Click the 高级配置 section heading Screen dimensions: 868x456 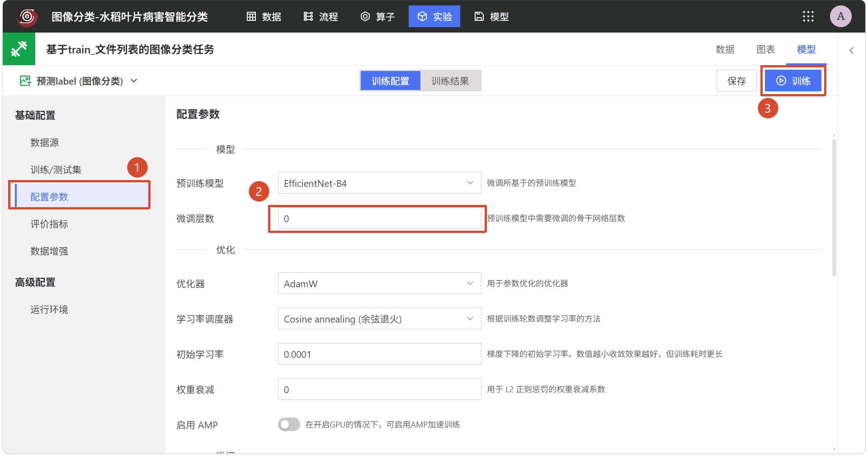(x=35, y=282)
